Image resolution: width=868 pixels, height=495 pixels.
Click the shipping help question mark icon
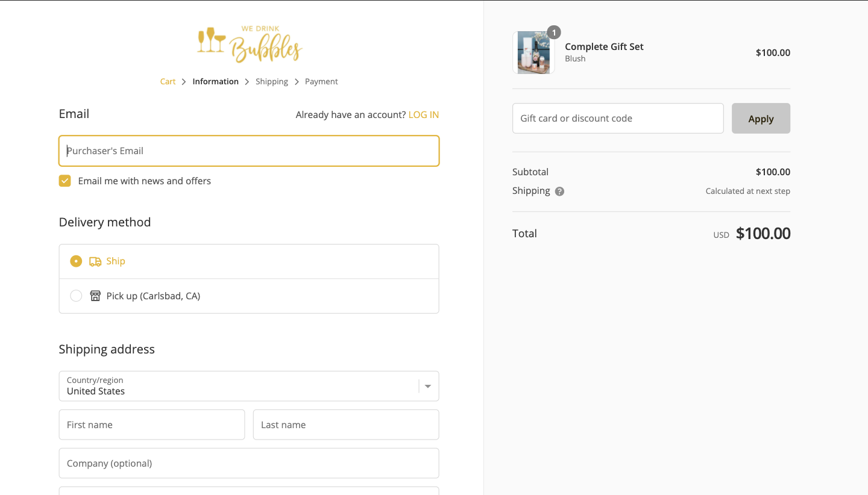coord(559,191)
